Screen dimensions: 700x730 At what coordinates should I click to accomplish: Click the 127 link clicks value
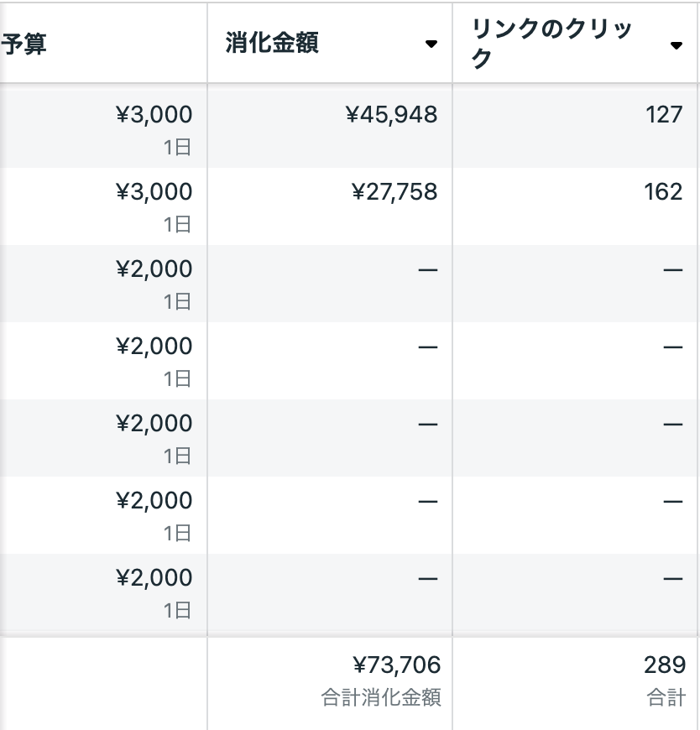coord(664,114)
